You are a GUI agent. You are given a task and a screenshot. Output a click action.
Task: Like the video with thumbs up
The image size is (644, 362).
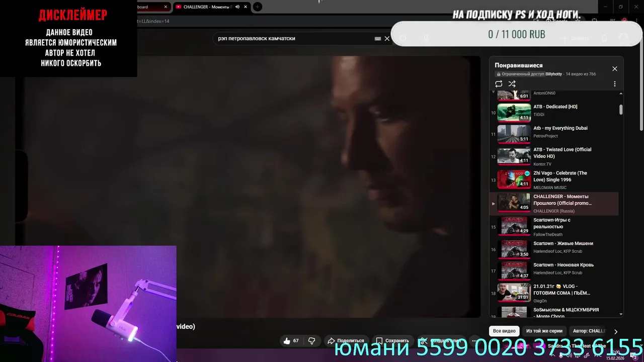click(x=287, y=341)
